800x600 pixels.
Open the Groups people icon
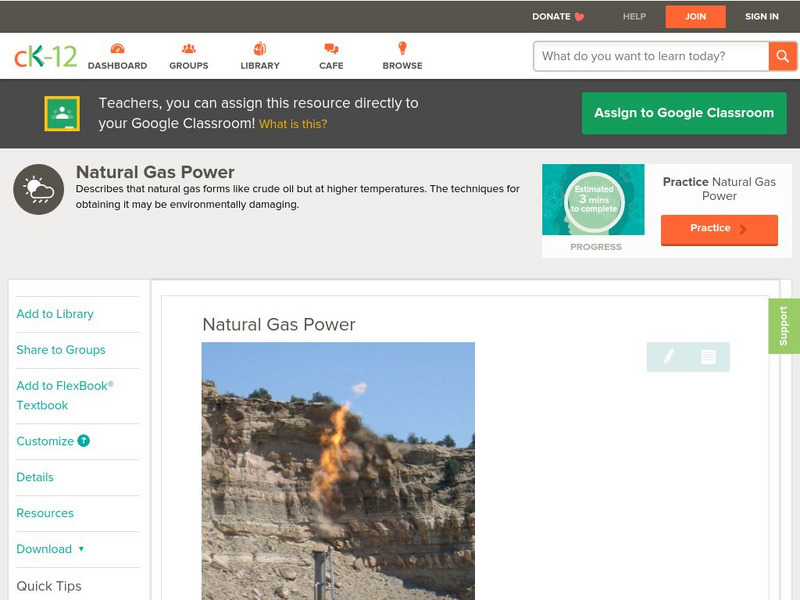(189, 48)
